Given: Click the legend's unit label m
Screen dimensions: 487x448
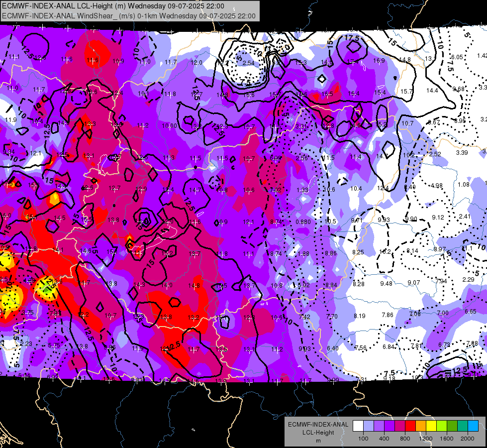Looking at the screenshot, I should 318,441.
